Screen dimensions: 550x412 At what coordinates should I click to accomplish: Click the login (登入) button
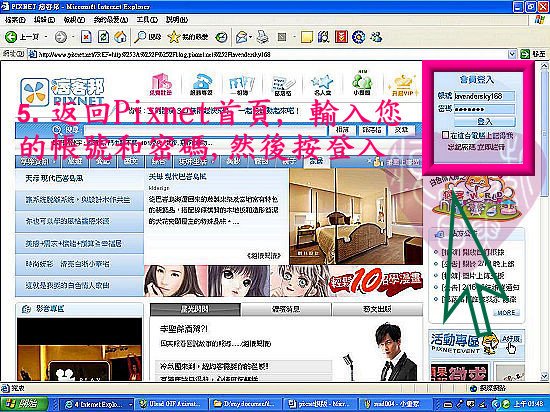(484, 122)
